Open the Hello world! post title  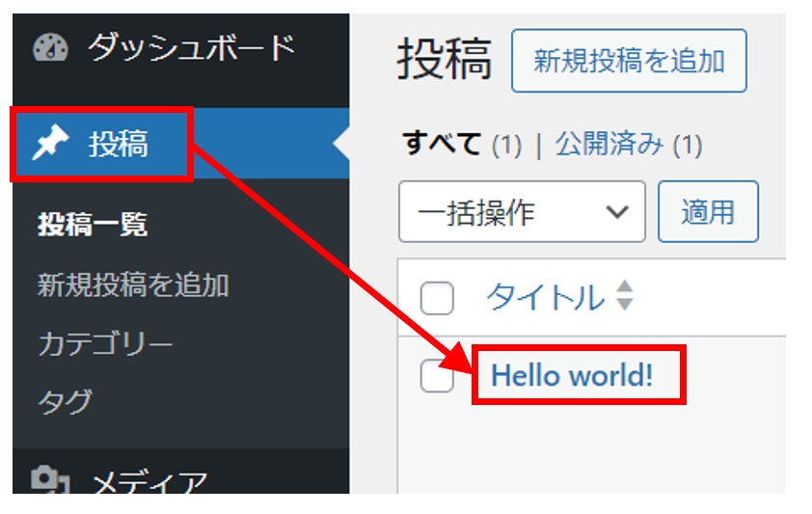pyautogui.click(x=572, y=375)
